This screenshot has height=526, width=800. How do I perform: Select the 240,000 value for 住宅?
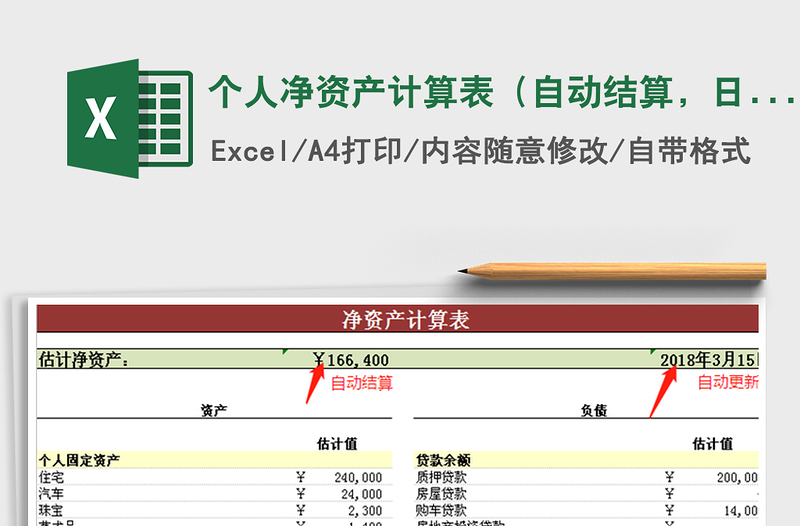358,478
